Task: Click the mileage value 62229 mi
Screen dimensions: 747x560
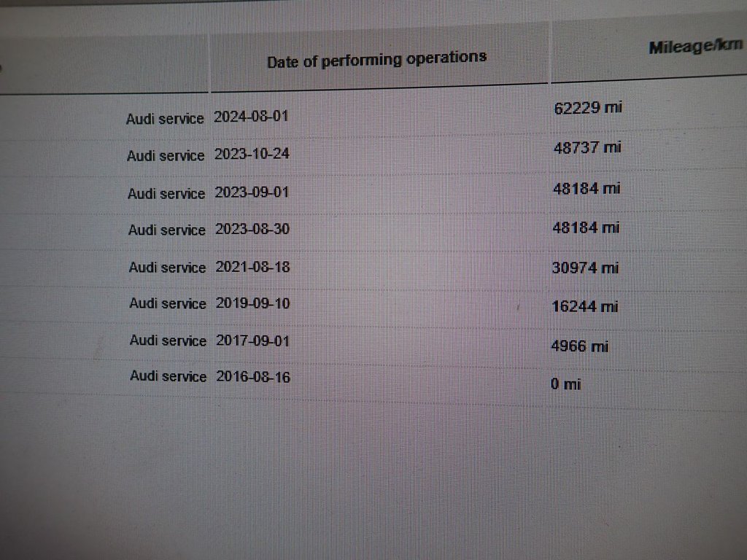Action: click(x=588, y=108)
